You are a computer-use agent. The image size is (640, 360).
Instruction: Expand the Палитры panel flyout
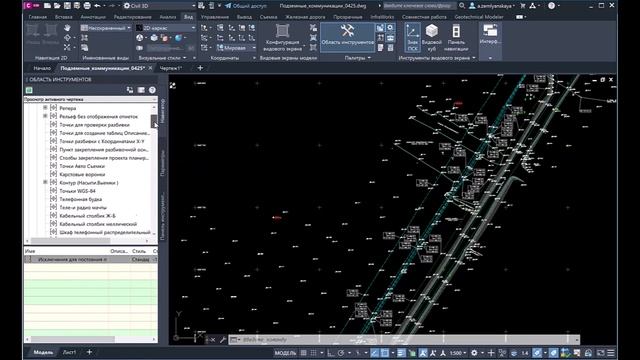point(358,58)
